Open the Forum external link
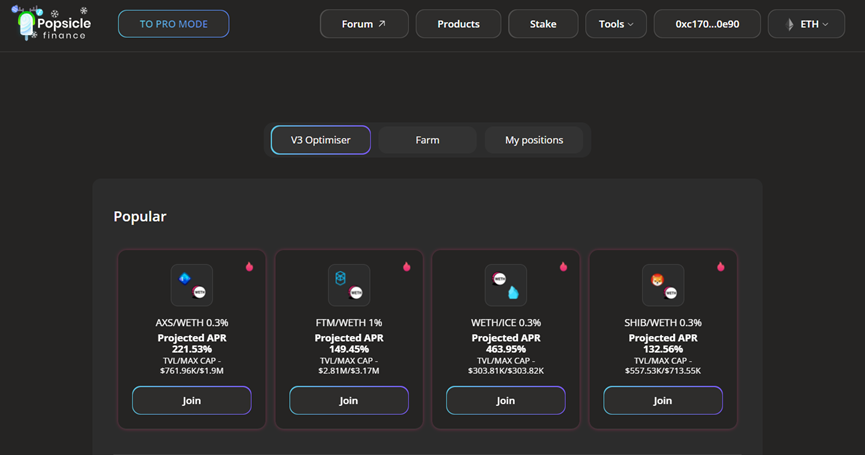Image resolution: width=865 pixels, height=455 pixels. pyautogui.click(x=364, y=24)
